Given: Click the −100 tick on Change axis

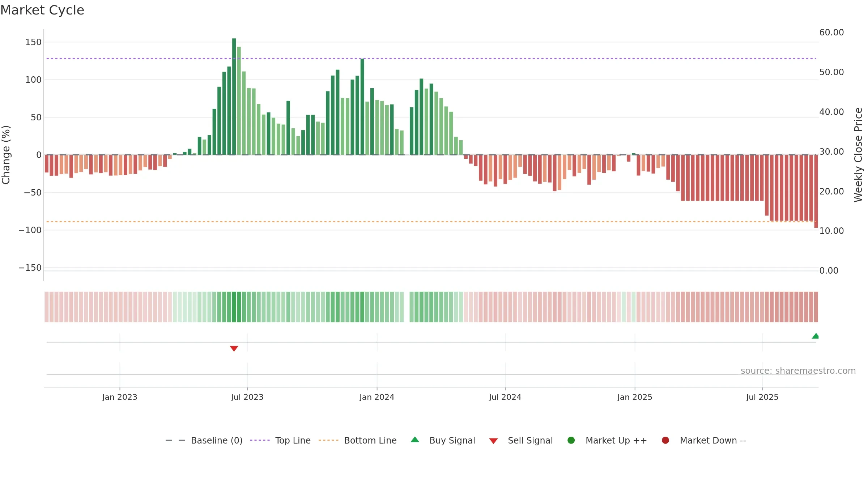Looking at the screenshot, I should (30, 230).
